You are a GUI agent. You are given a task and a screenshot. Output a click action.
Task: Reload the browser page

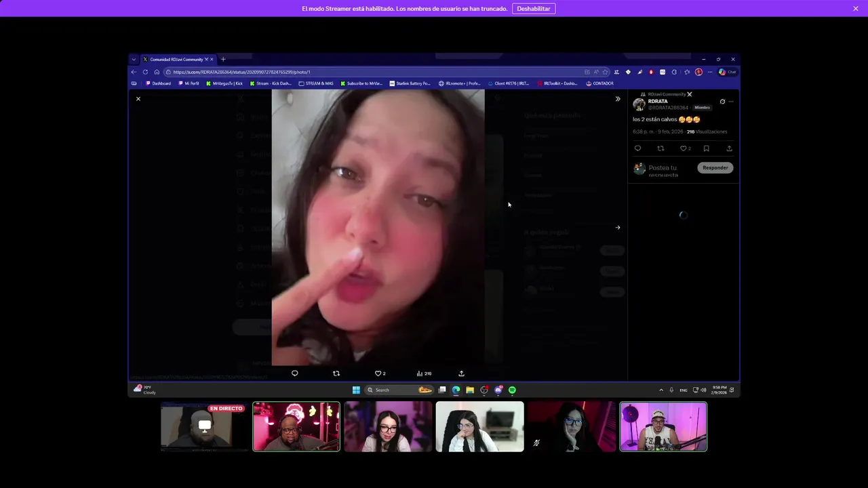coord(145,72)
